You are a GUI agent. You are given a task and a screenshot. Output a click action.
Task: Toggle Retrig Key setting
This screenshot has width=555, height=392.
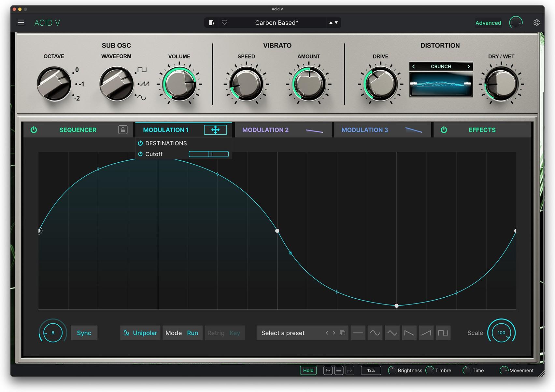tap(224, 333)
